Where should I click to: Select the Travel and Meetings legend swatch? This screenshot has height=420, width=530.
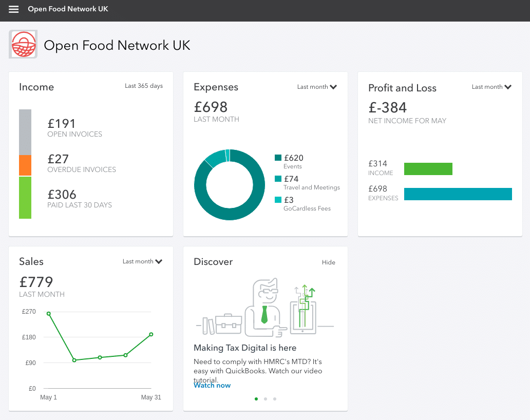(278, 179)
